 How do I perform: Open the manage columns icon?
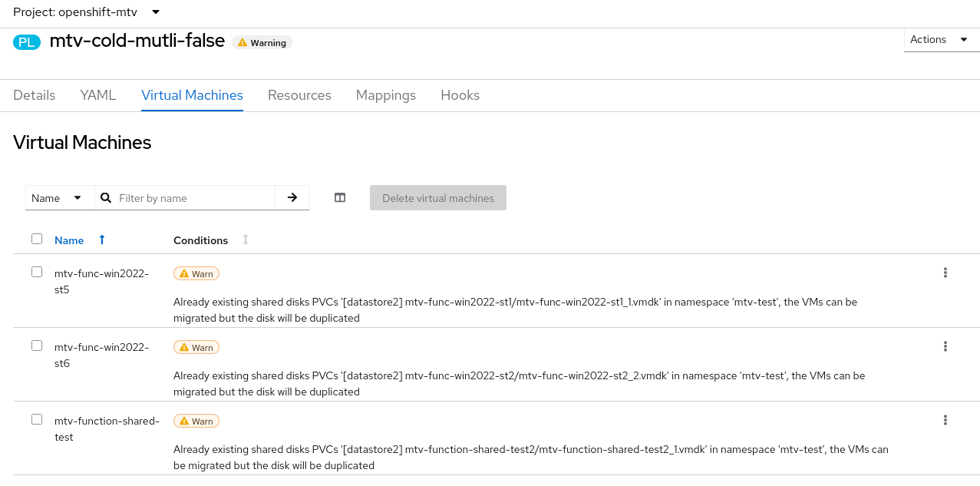tap(340, 197)
